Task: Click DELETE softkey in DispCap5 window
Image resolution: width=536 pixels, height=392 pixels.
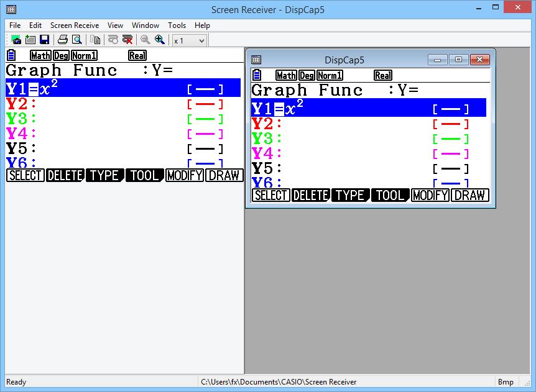Action: [311, 195]
